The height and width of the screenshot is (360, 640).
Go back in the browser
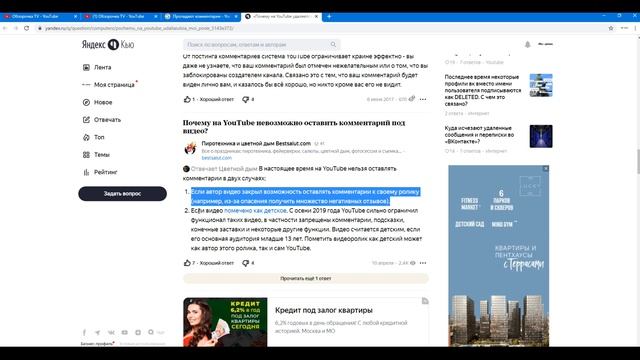[x=5, y=28]
